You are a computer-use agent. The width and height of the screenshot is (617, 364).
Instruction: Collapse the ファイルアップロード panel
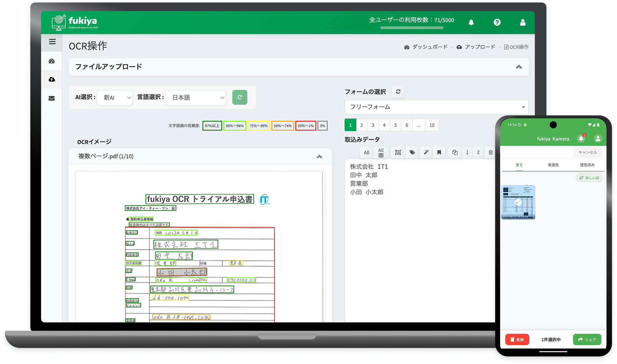click(x=519, y=67)
